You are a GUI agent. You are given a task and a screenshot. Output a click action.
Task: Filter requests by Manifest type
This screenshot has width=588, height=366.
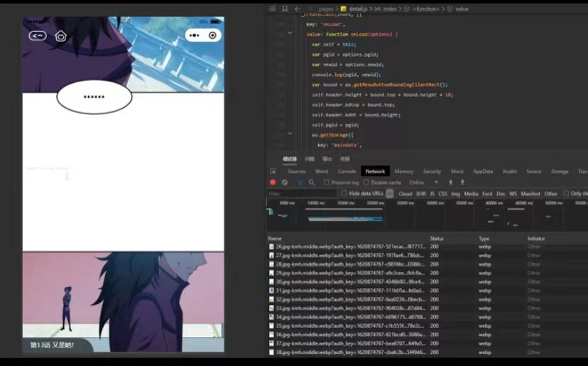tap(530, 194)
